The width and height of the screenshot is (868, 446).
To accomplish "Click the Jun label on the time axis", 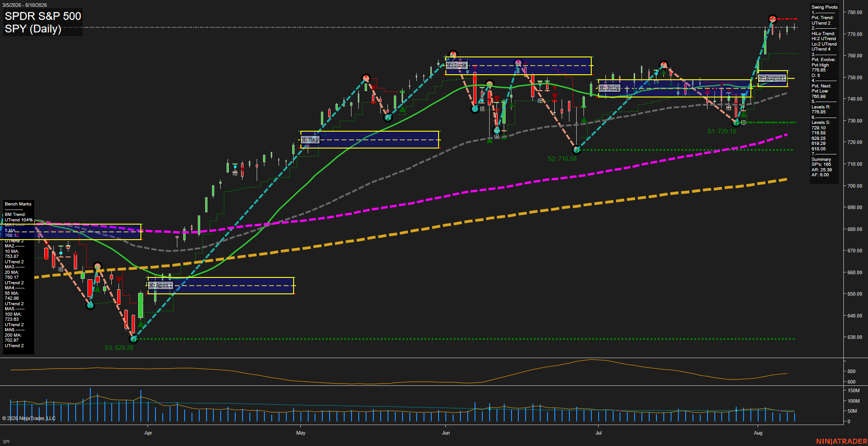I will coord(446,433).
